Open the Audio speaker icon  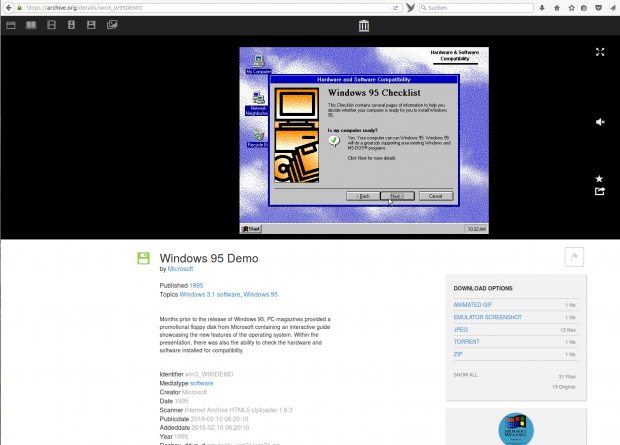71,25
